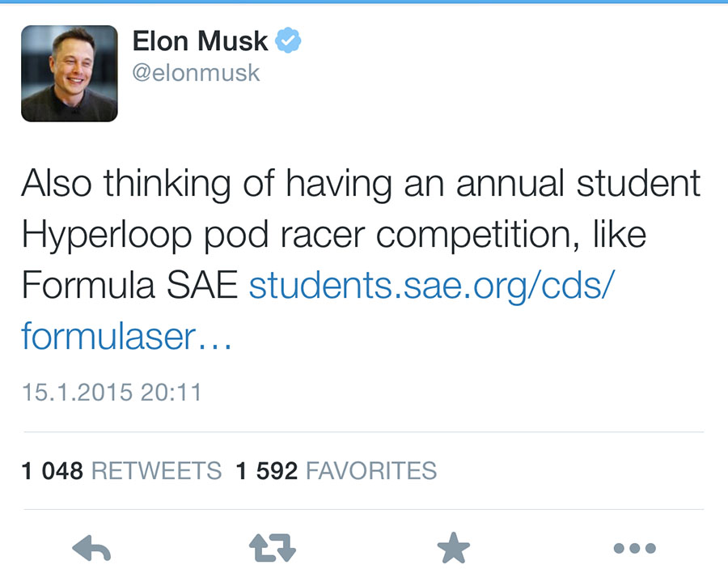Image resolution: width=728 pixels, height=586 pixels.
Task: Open the profile photo thumbnail
Action: tap(70, 74)
